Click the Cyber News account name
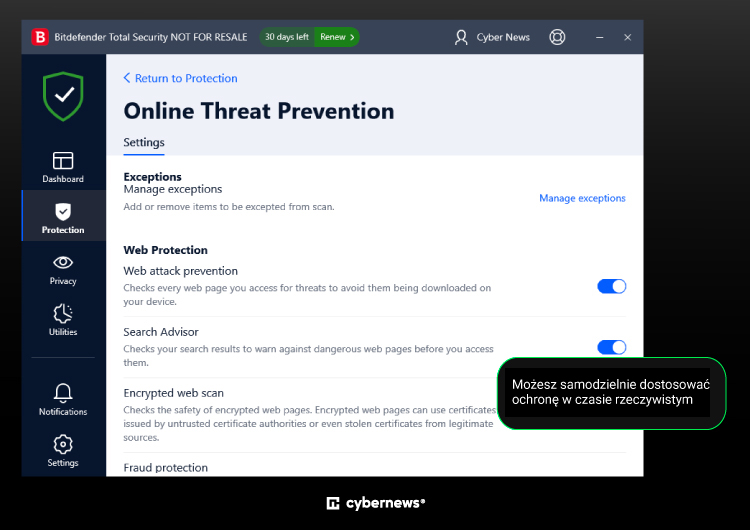The width and height of the screenshot is (750, 530). click(503, 37)
